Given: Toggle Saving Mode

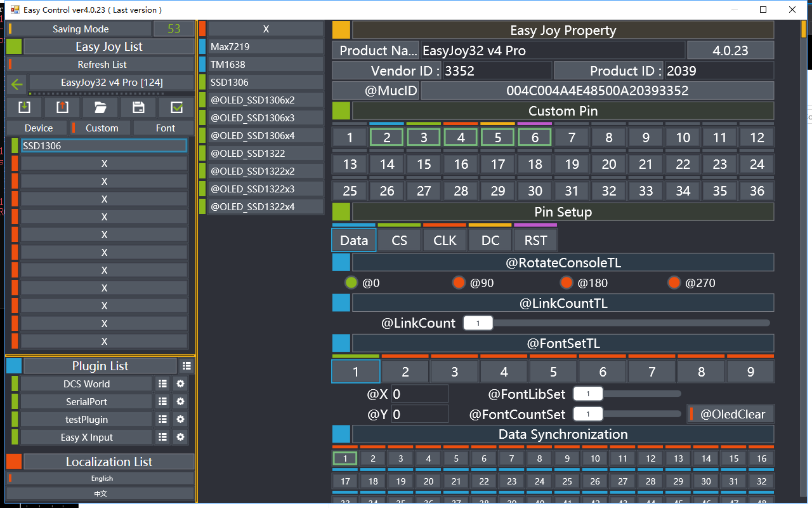Looking at the screenshot, I should [x=81, y=29].
